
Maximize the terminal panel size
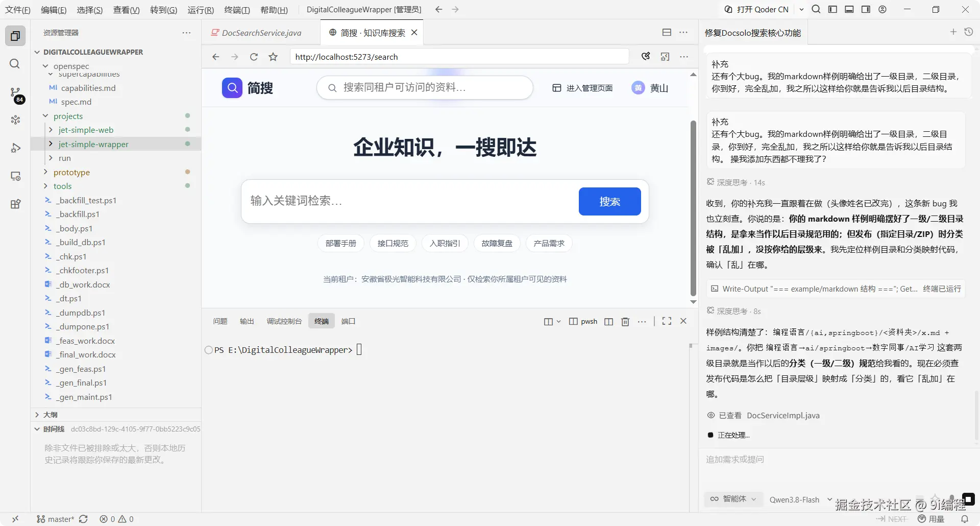[667, 321]
